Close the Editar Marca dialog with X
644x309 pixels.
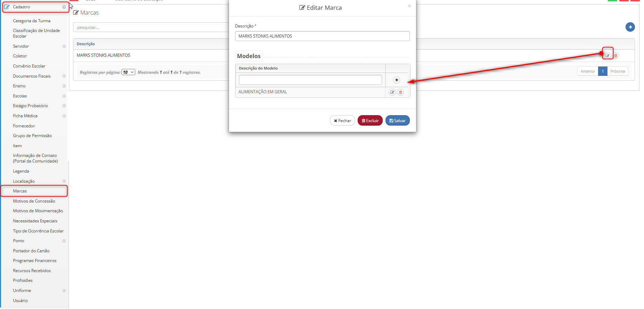(x=410, y=6)
